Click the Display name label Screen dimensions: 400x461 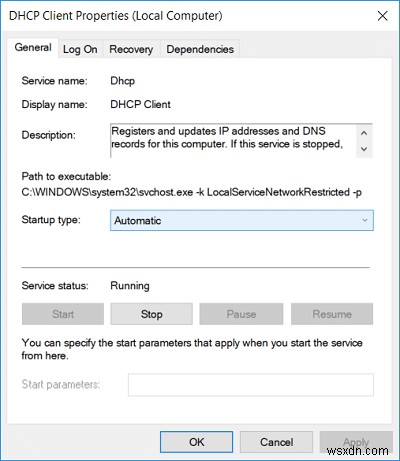54,104
